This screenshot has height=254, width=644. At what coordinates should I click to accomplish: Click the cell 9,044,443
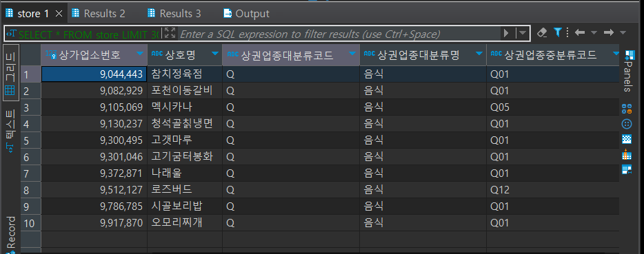coord(94,74)
